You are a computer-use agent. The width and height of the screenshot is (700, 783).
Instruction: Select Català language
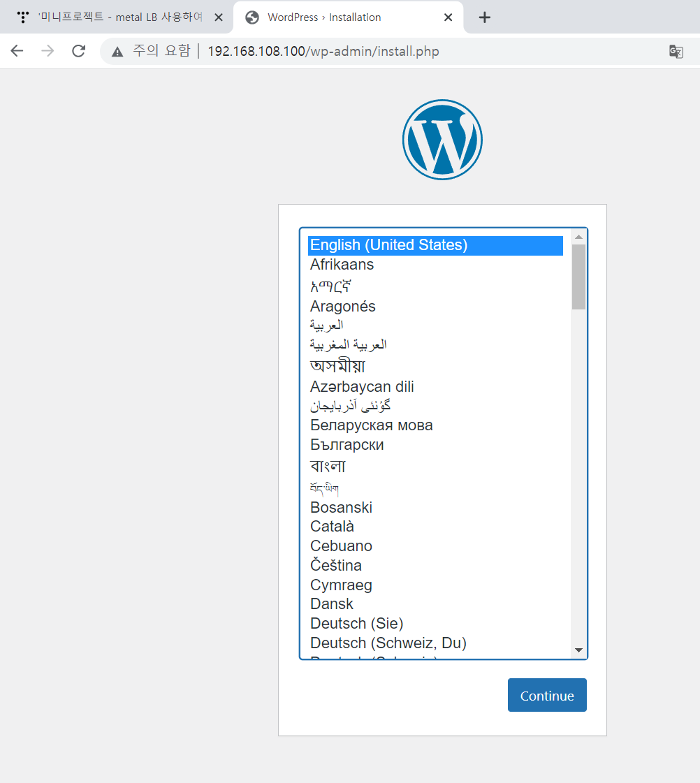(x=435, y=527)
